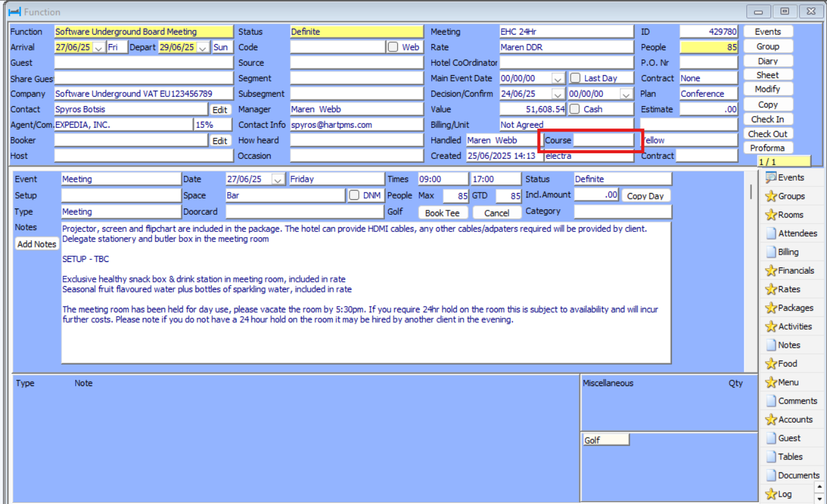Click the Check In button
The image size is (827, 504).
[768, 119]
